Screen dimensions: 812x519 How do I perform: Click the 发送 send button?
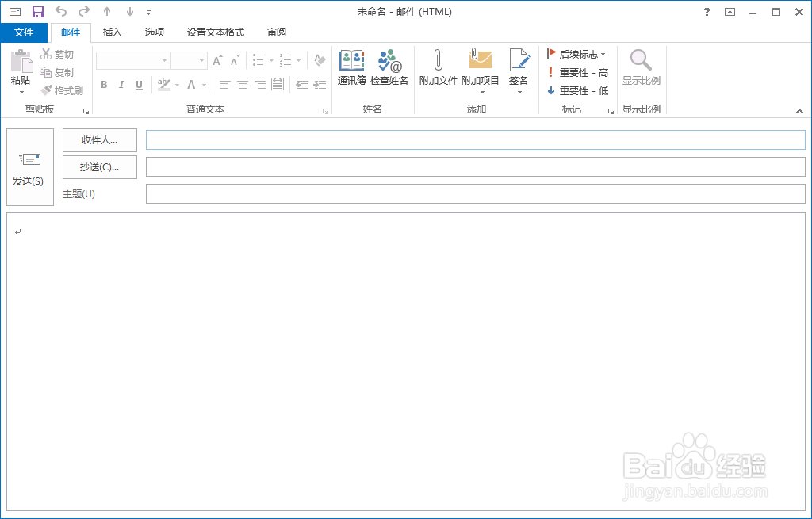tap(29, 166)
